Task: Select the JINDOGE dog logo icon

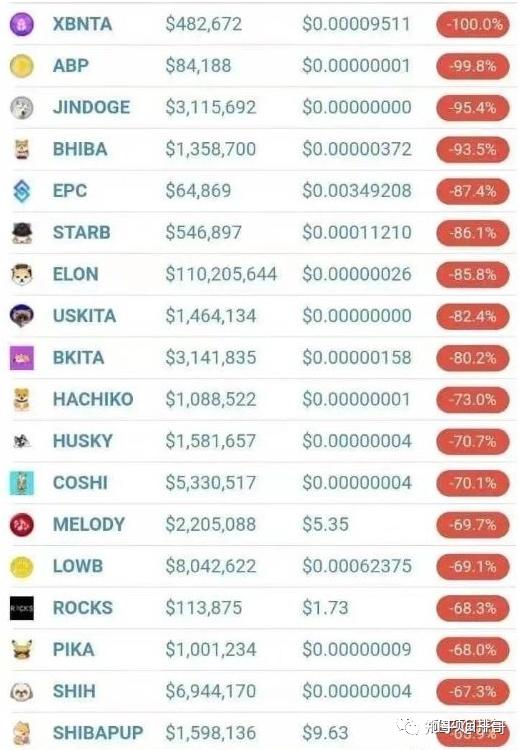Action: (x=22, y=108)
